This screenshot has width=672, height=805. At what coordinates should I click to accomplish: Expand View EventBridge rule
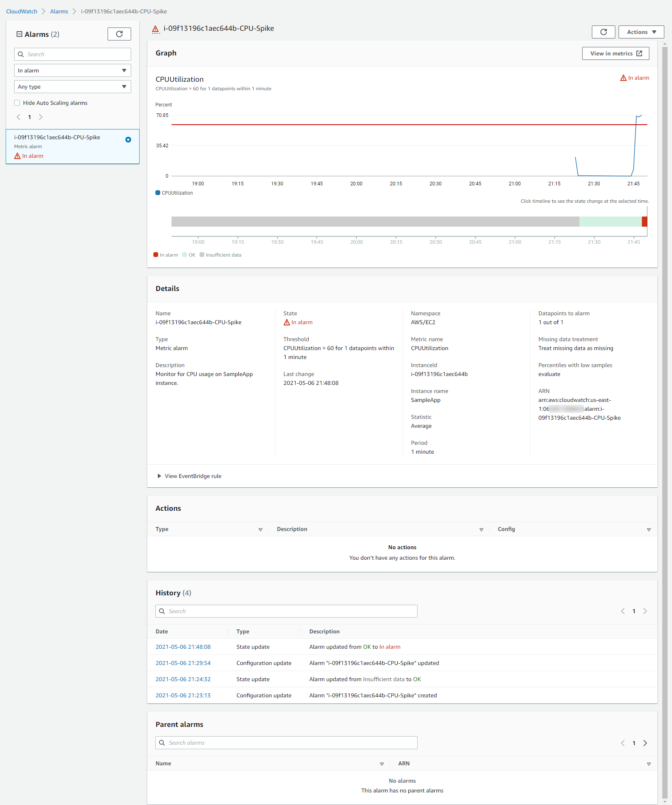click(189, 476)
